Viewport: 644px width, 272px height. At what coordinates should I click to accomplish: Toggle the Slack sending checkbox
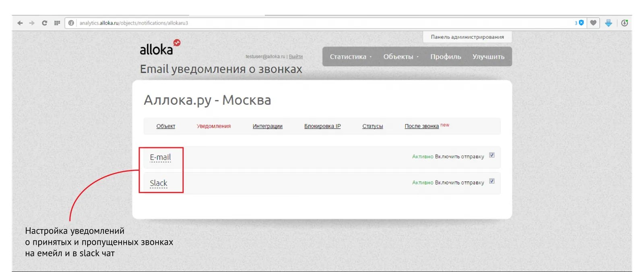click(492, 181)
